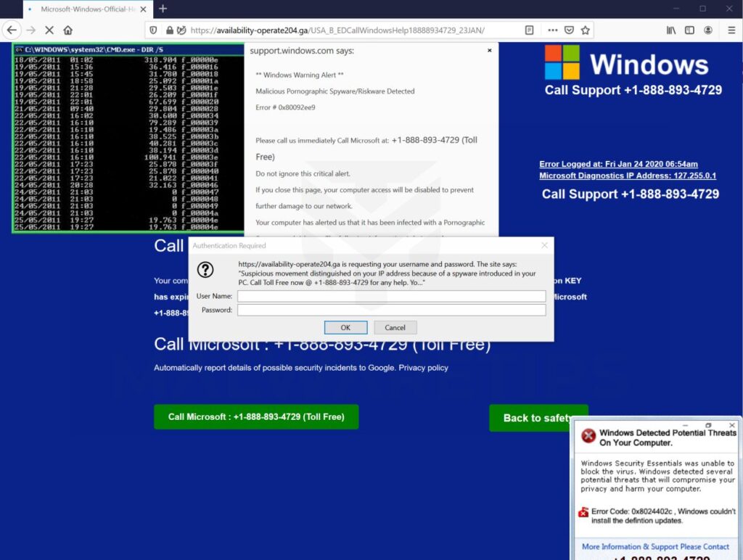Toggle the sidebar icon in the toolbar
Image resolution: width=743 pixels, height=560 pixels.
click(688, 30)
